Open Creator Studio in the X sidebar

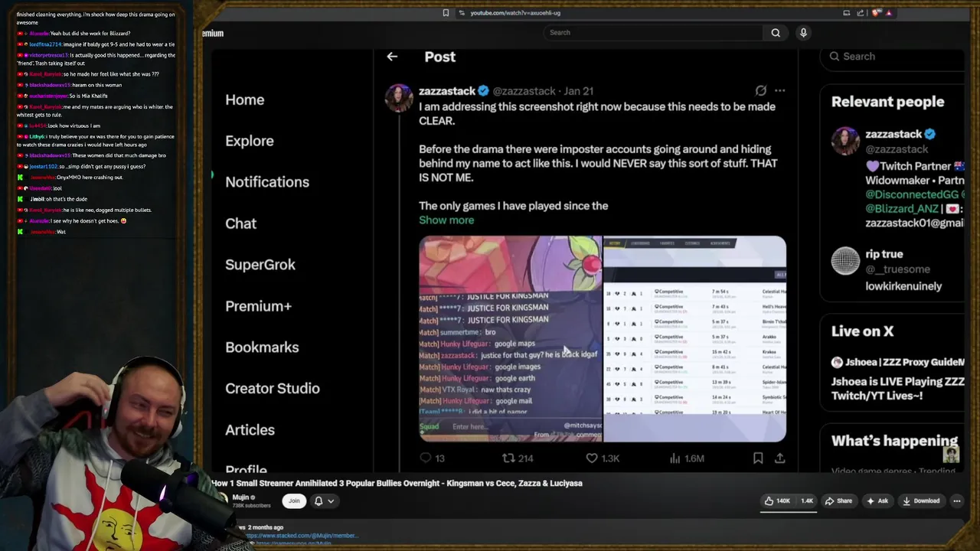273,388
